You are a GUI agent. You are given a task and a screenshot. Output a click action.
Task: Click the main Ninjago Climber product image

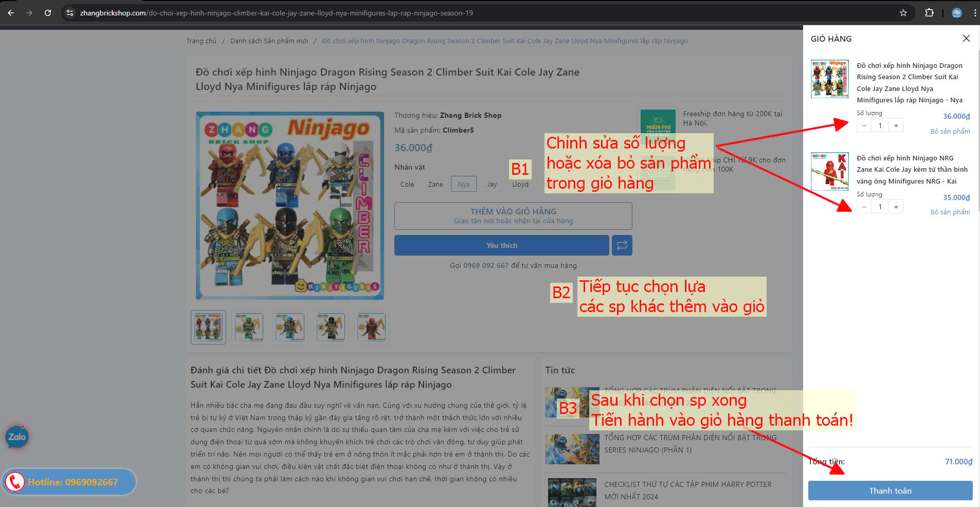click(x=290, y=206)
